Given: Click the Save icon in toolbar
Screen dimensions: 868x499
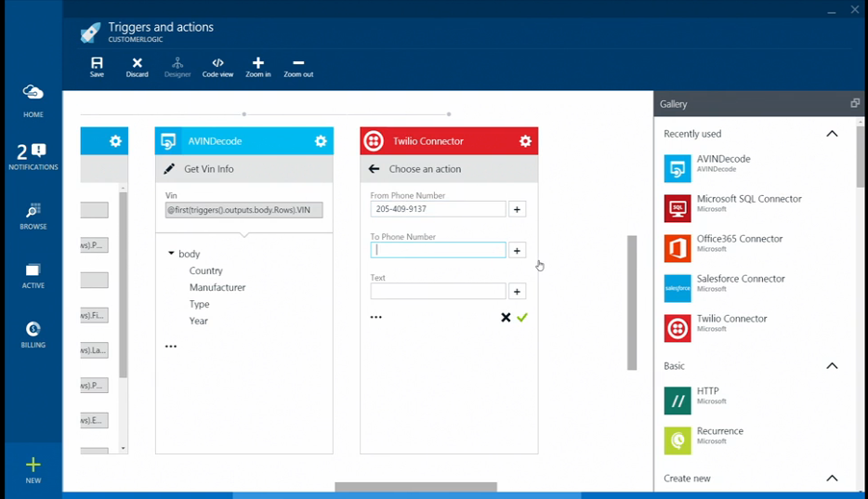Looking at the screenshot, I should [x=97, y=63].
